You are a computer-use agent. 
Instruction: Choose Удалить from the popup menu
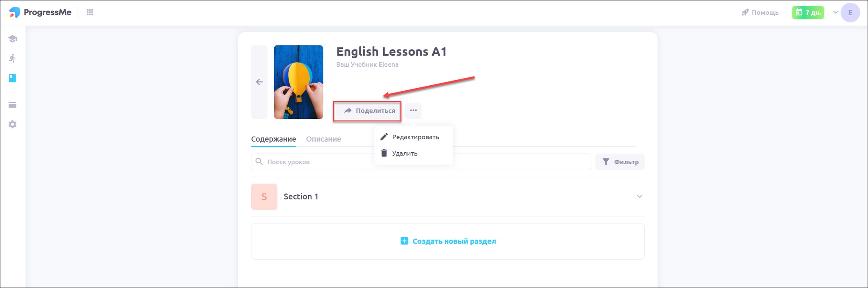(404, 154)
